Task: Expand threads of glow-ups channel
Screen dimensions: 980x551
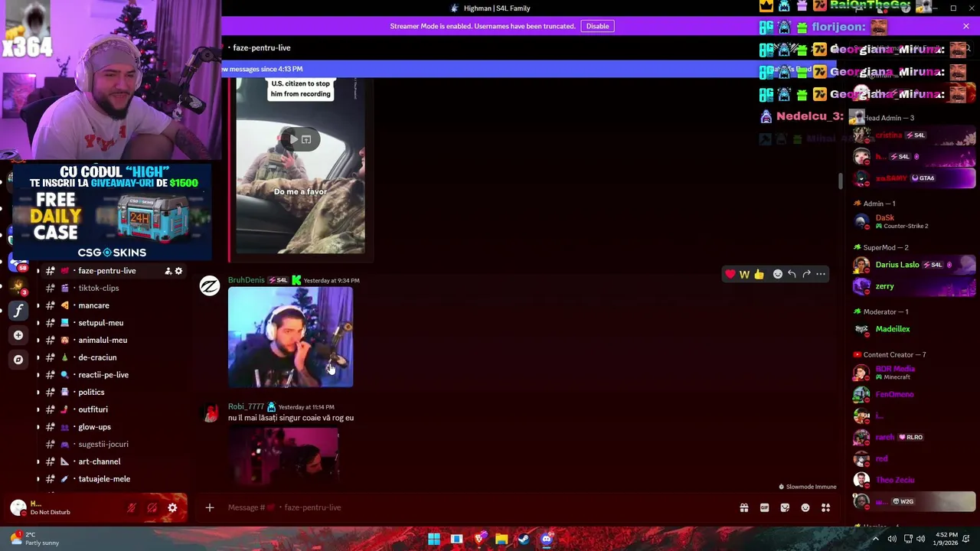Action: (38, 427)
